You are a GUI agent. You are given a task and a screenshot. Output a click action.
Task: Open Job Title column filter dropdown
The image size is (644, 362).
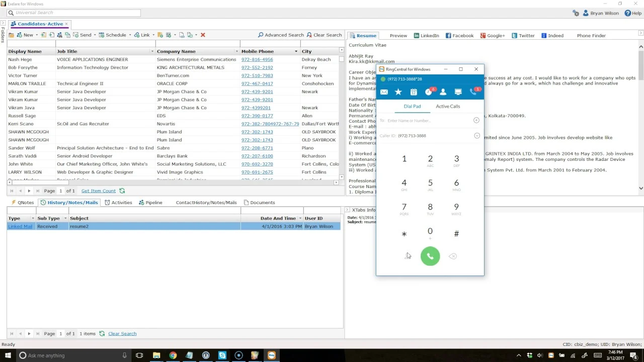coord(152,51)
